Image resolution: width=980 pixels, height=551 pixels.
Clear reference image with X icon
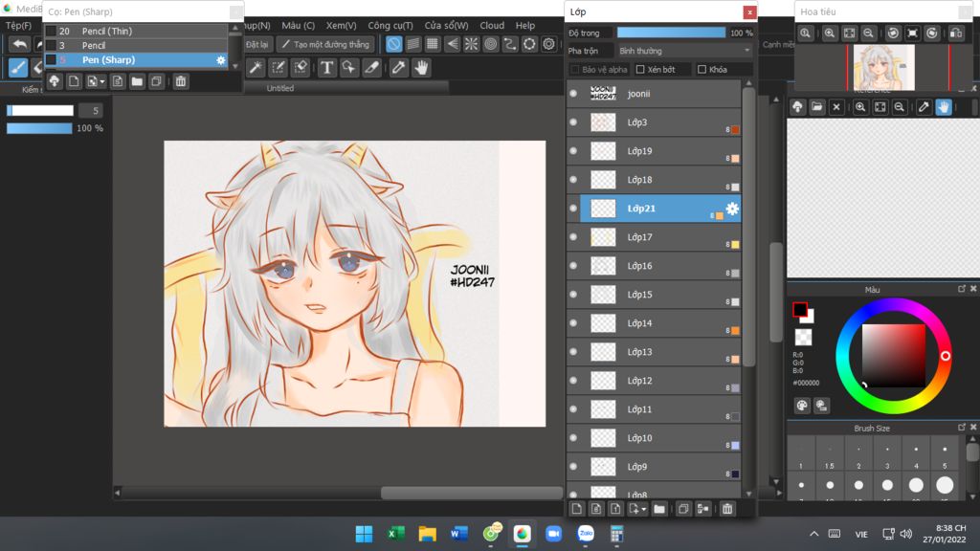pos(836,107)
